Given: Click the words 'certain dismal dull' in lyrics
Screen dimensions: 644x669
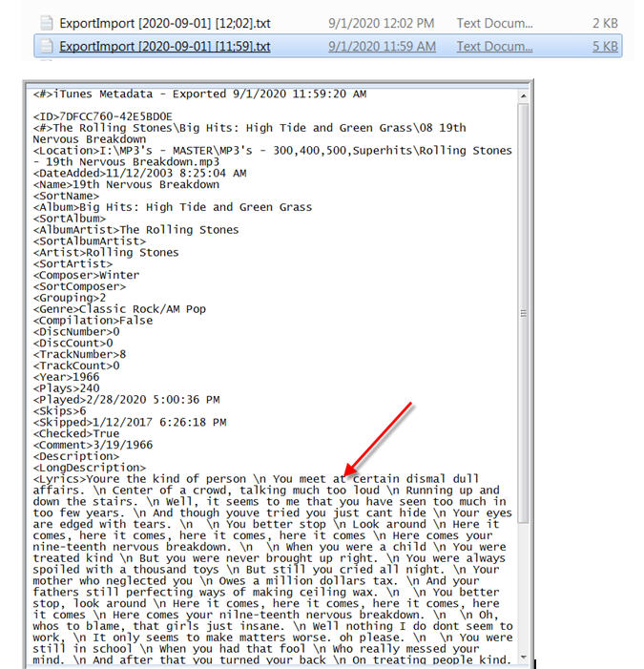Looking at the screenshot, I should (x=416, y=479).
